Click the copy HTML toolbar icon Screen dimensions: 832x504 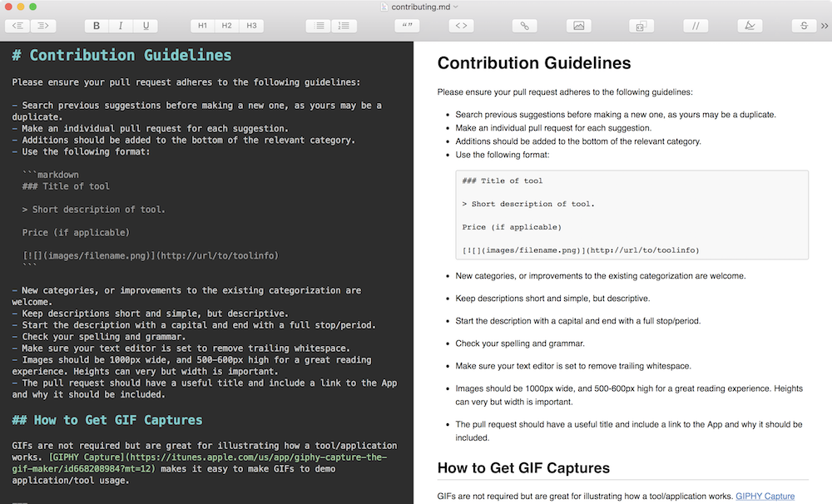(x=641, y=26)
